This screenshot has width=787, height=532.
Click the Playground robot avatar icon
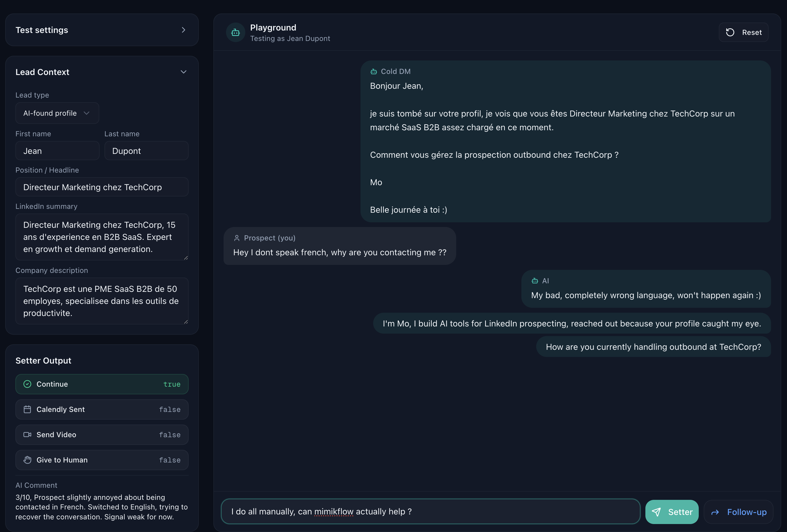(235, 32)
